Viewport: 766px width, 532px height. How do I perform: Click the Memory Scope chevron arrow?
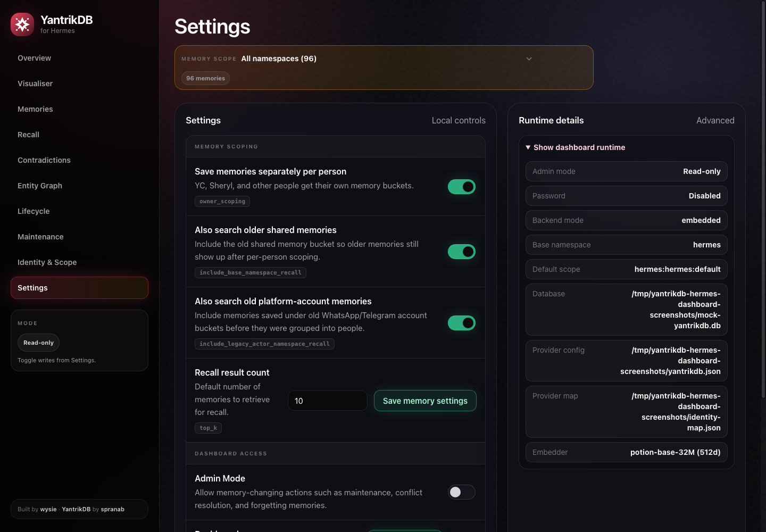point(529,59)
